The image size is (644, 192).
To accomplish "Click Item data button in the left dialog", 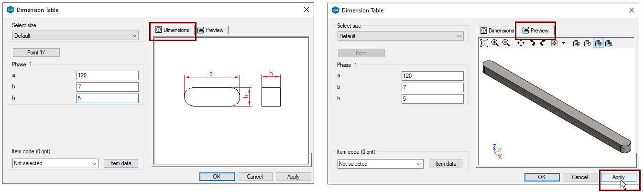I will click(x=121, y=163).
